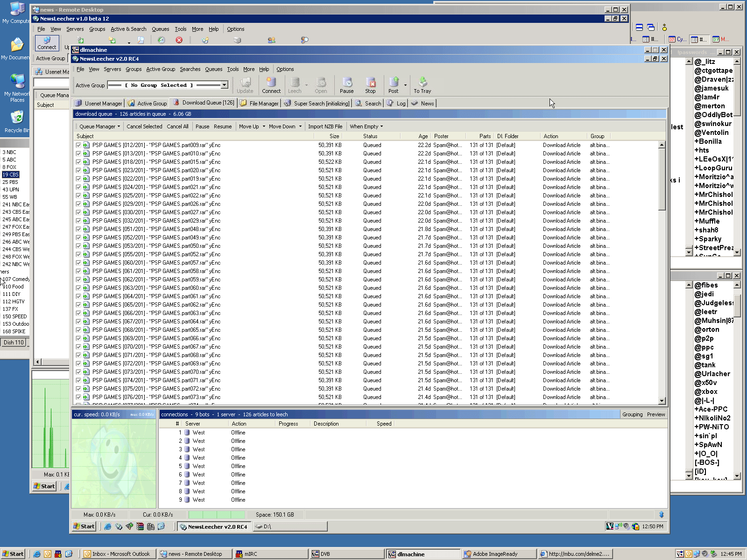Click Cancel Selected button
The image size is (747, 560).
click(144, 126)
